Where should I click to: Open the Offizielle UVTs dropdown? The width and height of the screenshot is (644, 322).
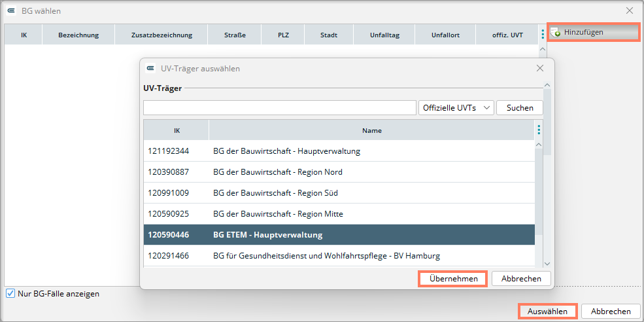tap(456, 108)
